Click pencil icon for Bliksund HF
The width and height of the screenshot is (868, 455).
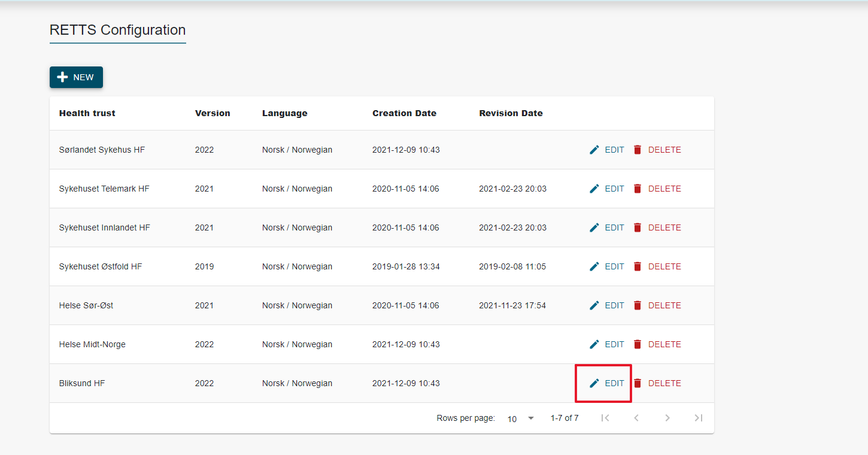594,383
